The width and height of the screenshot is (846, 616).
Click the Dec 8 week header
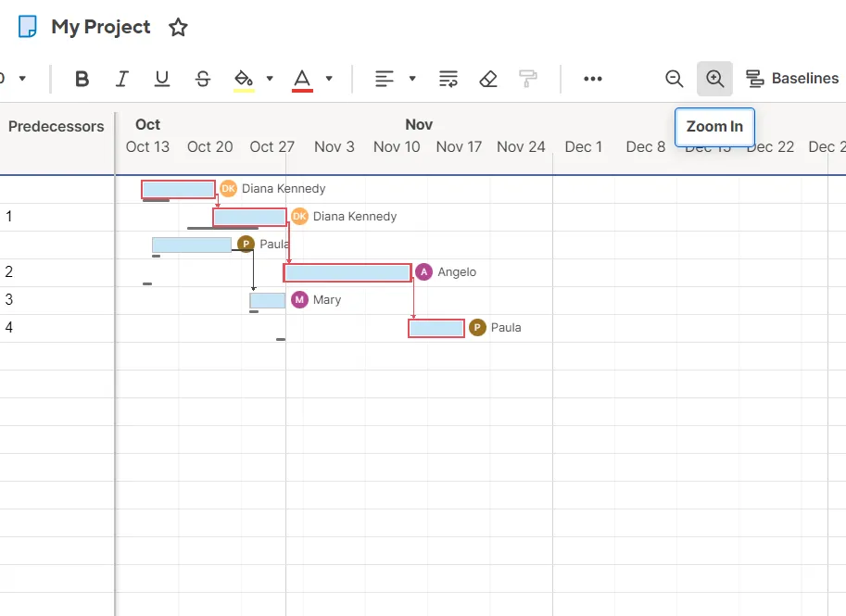point(645,146)
